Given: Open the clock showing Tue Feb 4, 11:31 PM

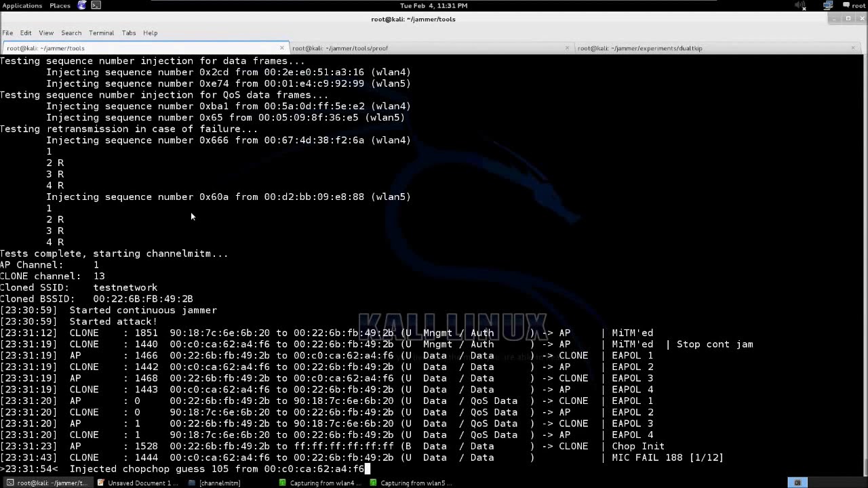Looking at the screenshot, I should 434,5.
